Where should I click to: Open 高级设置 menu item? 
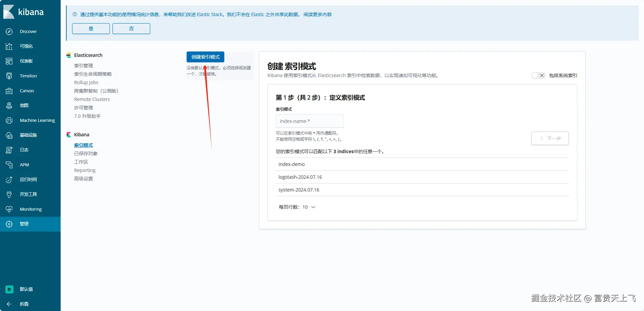click(x=84, y=179)
